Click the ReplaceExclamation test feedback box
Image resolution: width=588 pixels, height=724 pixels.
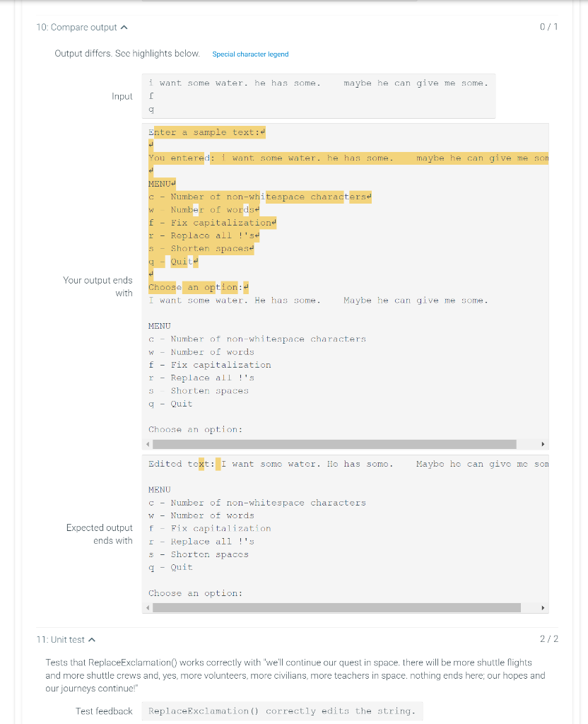281,711
